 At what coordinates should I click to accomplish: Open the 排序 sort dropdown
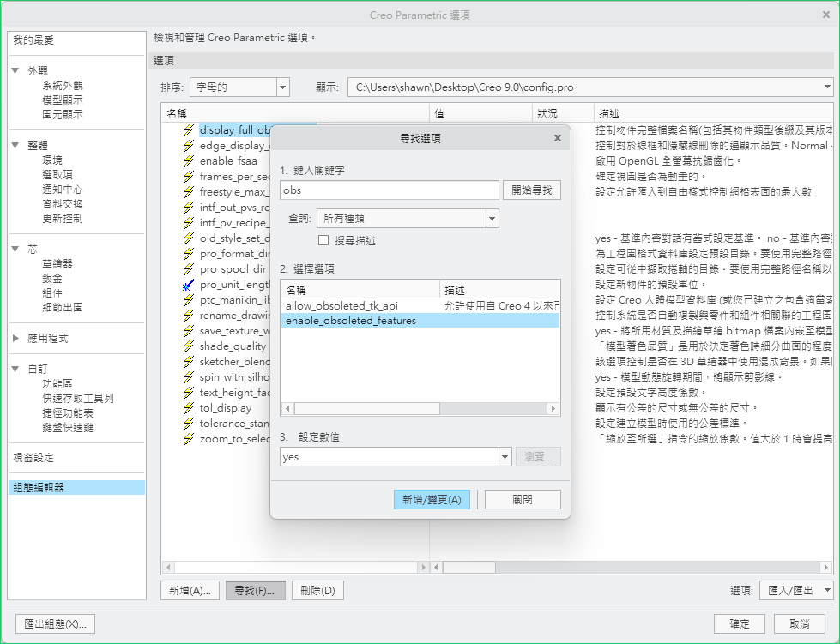282,87
